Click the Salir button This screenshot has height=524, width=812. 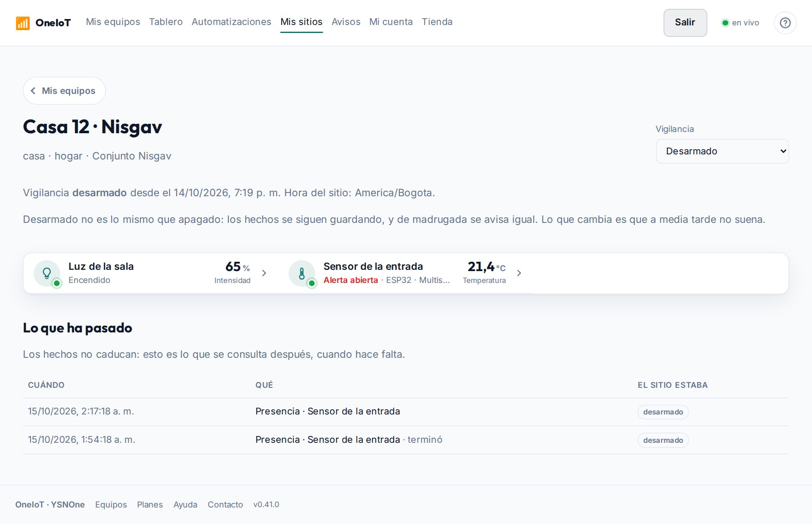click(x=685, y=23)
